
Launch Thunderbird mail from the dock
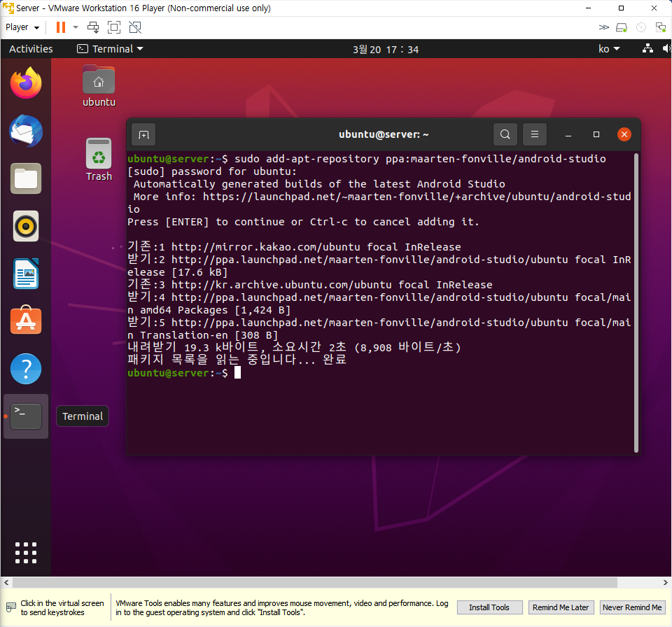tap(26, 131)
